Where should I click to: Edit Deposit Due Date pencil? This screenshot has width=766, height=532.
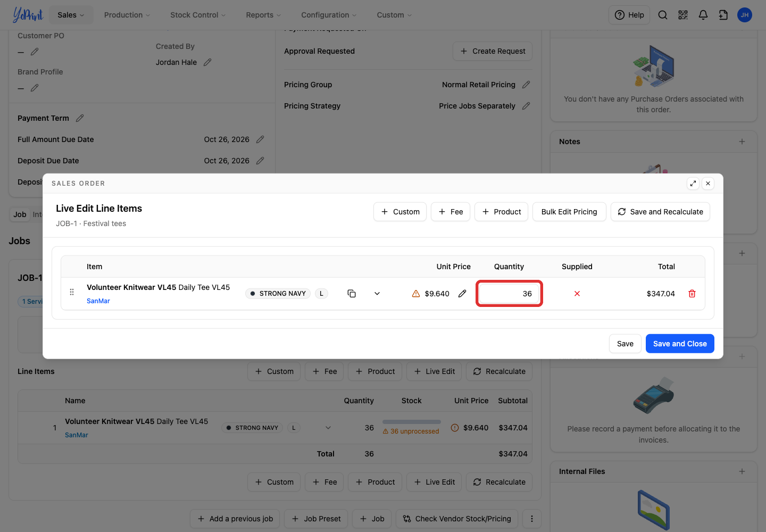(x=260, y=161)
